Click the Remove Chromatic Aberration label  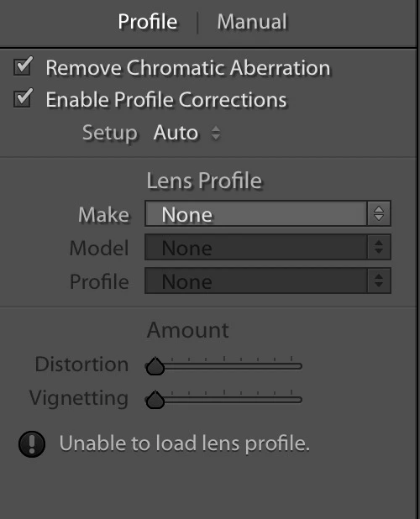click(187, 68)
